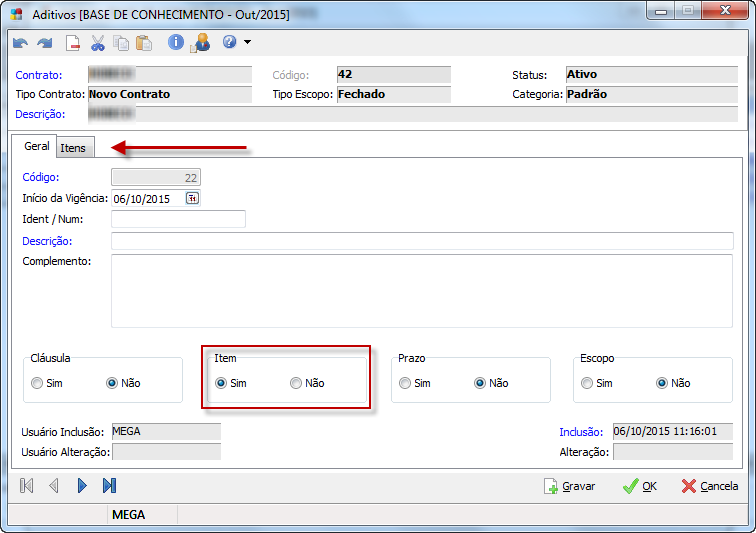756x533 pixels.
Task: Open the blue information icon
Action: tap(176, 42)
